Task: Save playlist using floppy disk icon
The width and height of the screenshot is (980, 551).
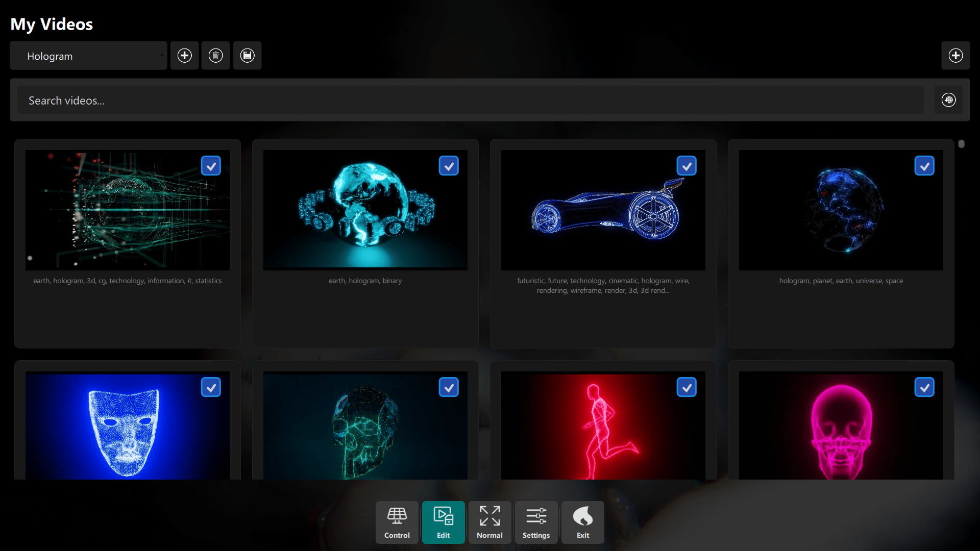Action: (x=247, y=56)
